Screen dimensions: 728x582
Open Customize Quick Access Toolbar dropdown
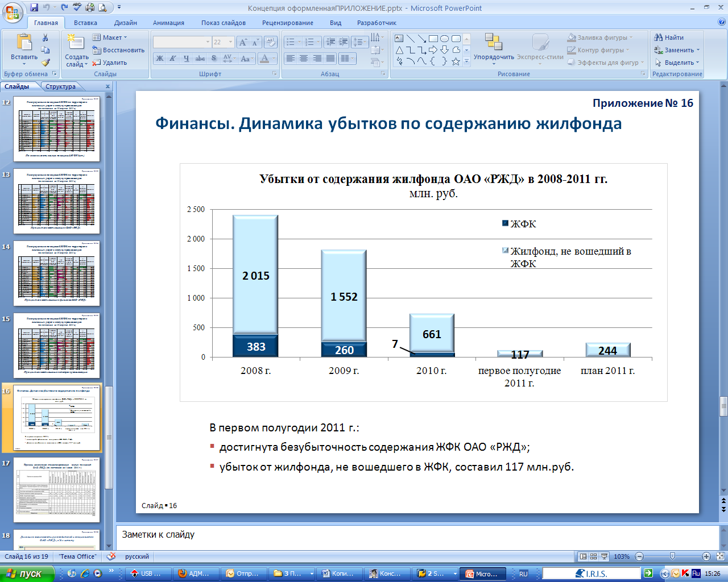[x=119, y=8]
